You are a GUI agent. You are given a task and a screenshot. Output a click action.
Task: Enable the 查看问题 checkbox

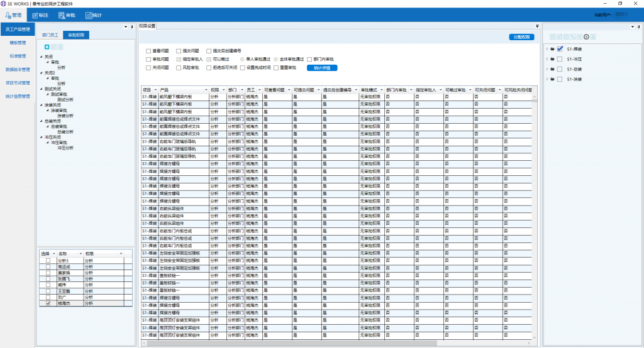[x=148, y=50]
